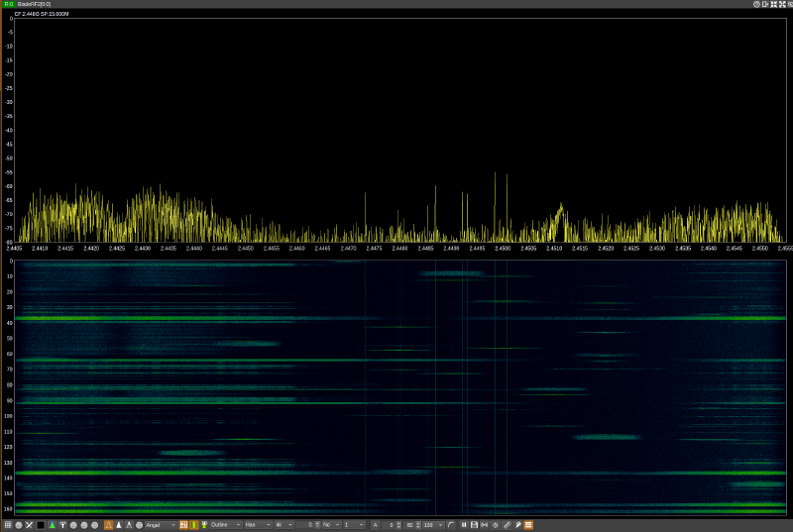
Task: Toggle the orange grid display button
Action: coord(183,524)
